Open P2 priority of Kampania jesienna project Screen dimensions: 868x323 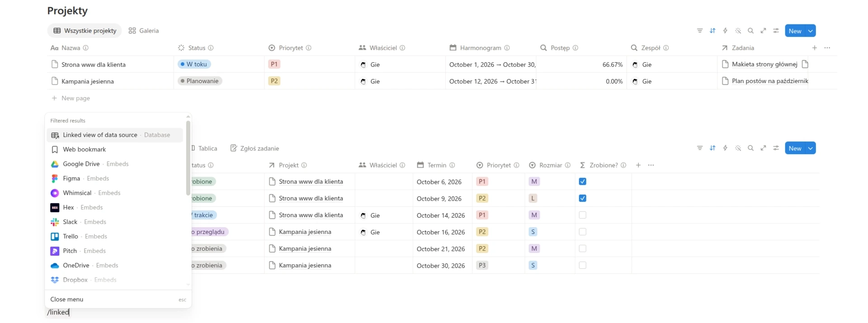274,81
